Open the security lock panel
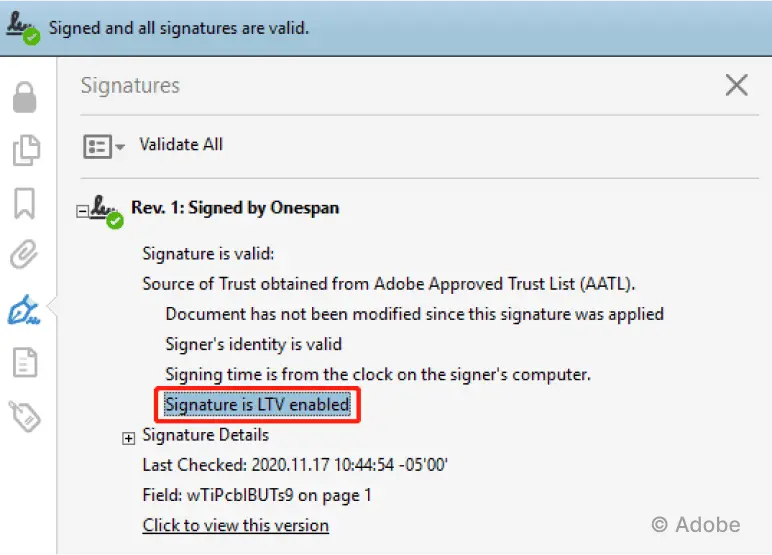 click(x=25, y=98)
